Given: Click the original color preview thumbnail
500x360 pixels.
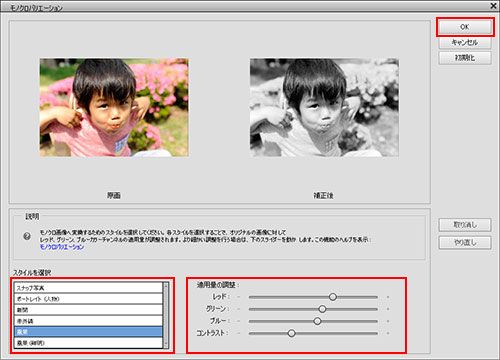Looking at the screenshot, I should click(x=114, y=108).
